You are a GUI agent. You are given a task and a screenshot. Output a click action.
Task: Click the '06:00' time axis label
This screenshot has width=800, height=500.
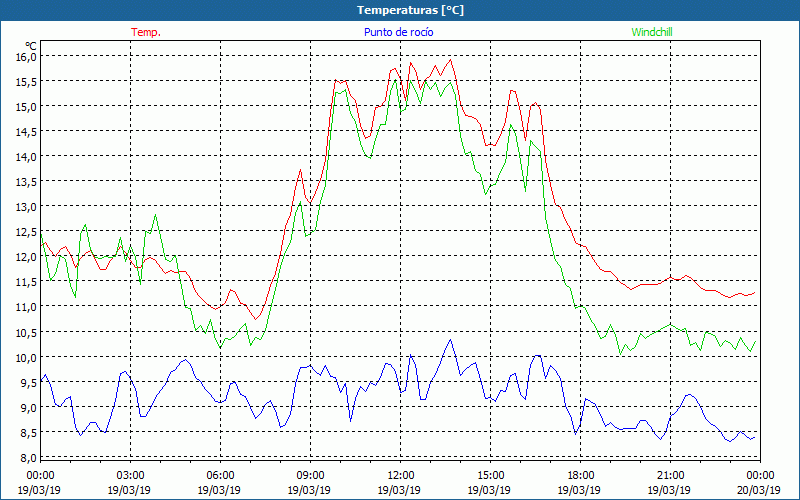tap(220, 476)
